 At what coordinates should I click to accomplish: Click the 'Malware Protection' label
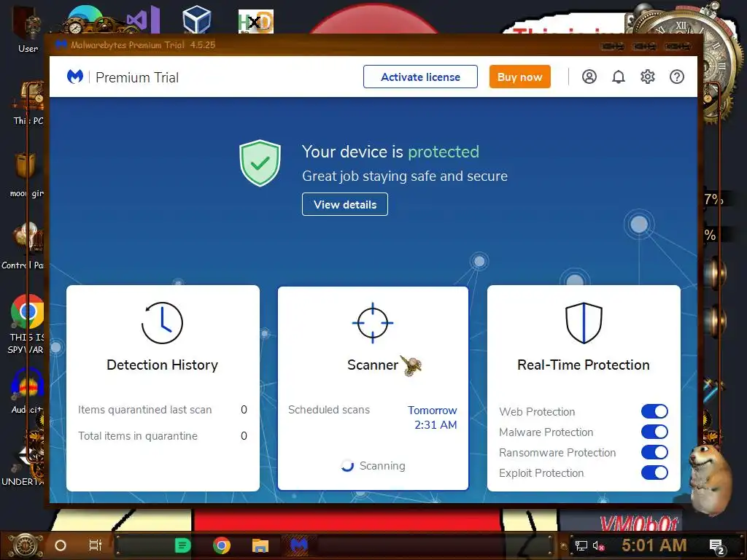[x=546, y=432]
